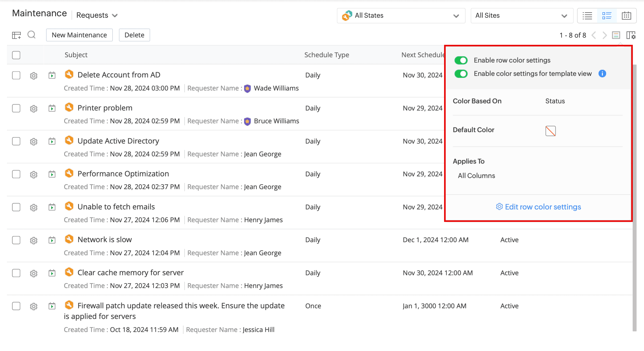
Task: Disable row color settings toggle
Action: pyautogui.click(x=461, y=60)
